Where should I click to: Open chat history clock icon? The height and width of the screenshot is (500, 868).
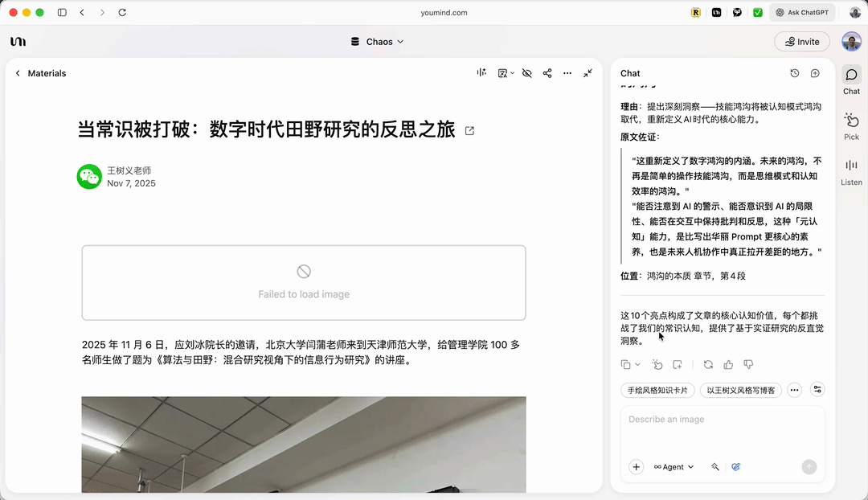(795, 73)
